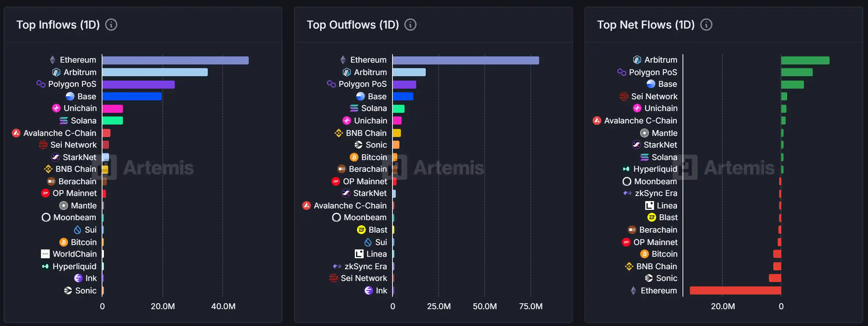Click the info icon beside Top Outflows (1D)

coord(410,25)
